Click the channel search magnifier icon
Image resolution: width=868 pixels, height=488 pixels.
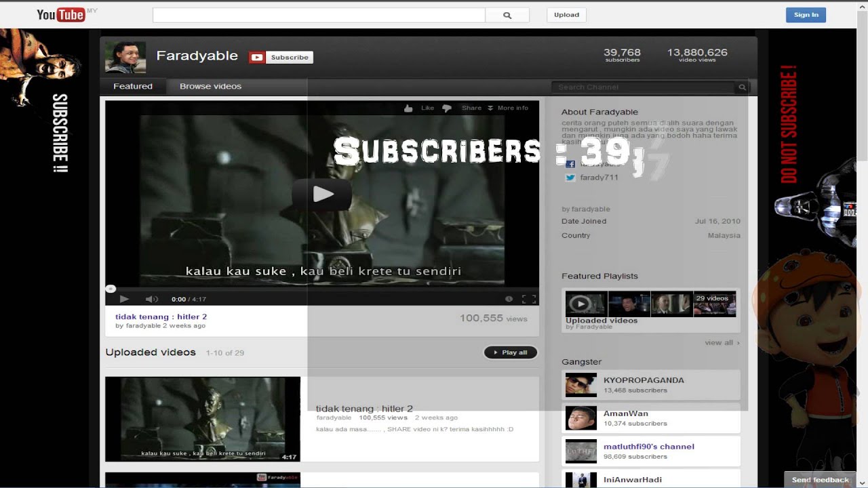point(742,87)
